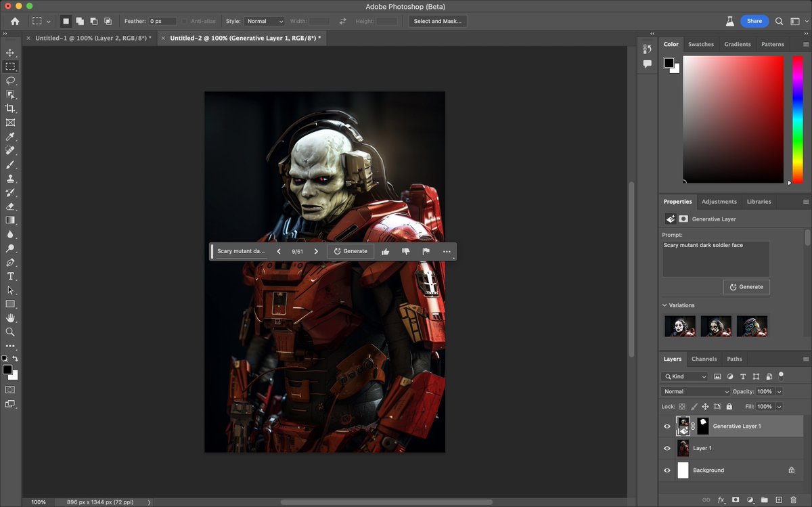Select the Lasso tool
Viewport: 812px width, 507px height.
coord(10,81)
